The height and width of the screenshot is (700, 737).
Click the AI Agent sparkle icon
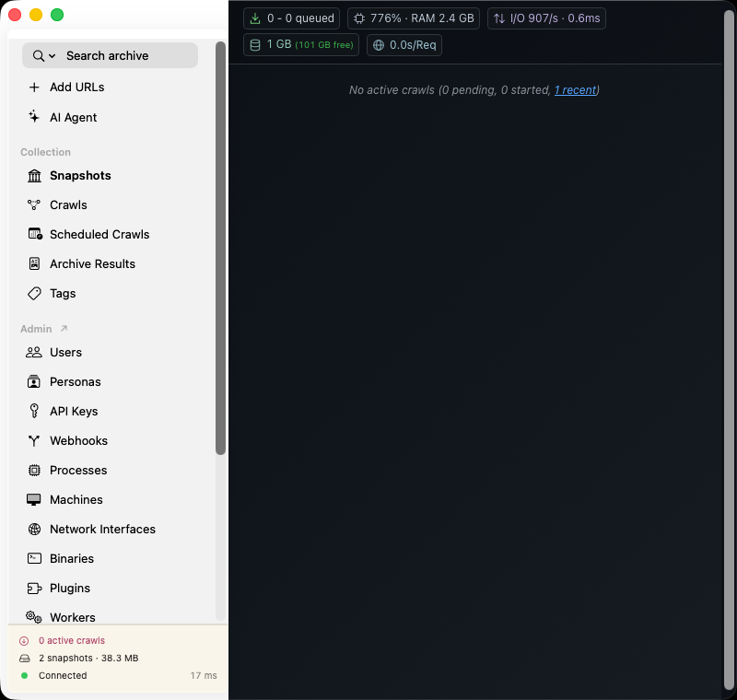[34, 116]
